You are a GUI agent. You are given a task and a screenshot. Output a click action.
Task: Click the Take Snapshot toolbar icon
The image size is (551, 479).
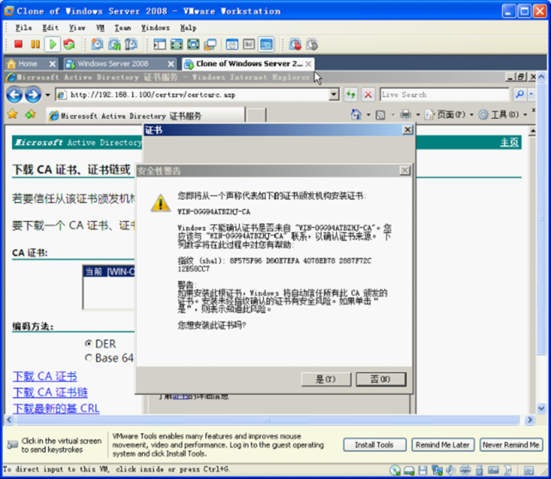pyautogui.click(x=97, y=44)
